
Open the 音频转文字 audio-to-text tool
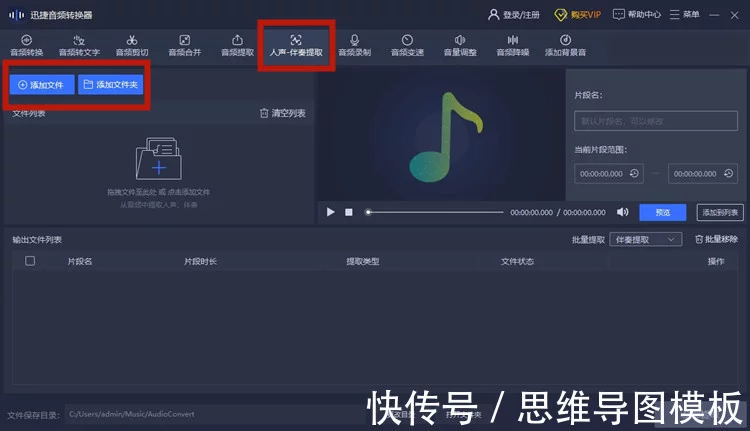pos(79,46)
